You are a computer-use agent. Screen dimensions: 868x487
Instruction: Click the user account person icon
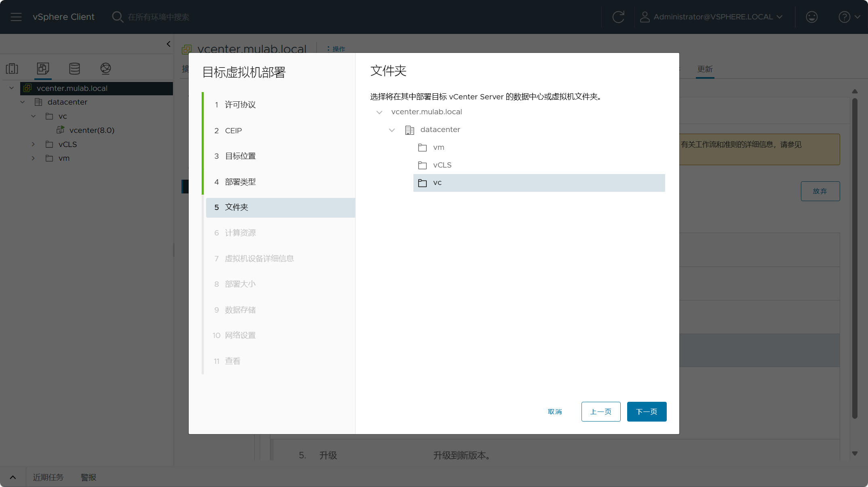645,17
